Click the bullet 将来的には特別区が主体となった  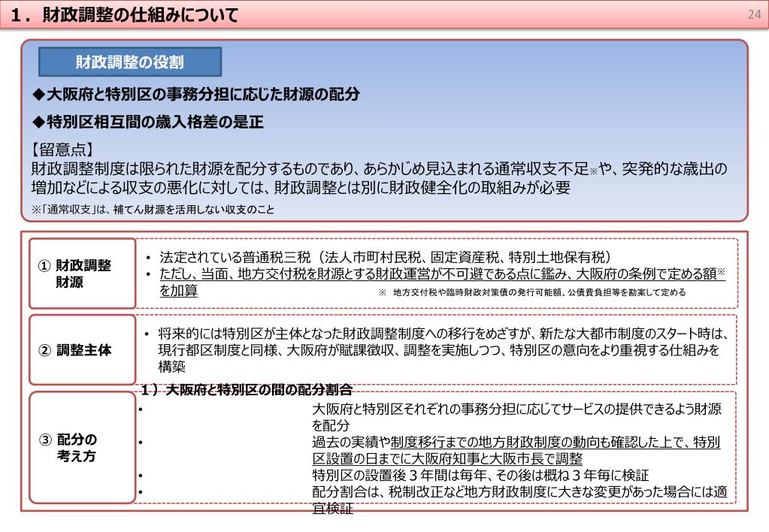point(444,334)
